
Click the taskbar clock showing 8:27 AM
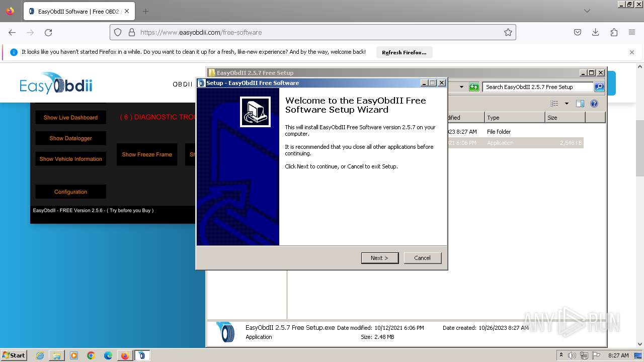click(x=618, y=355)
